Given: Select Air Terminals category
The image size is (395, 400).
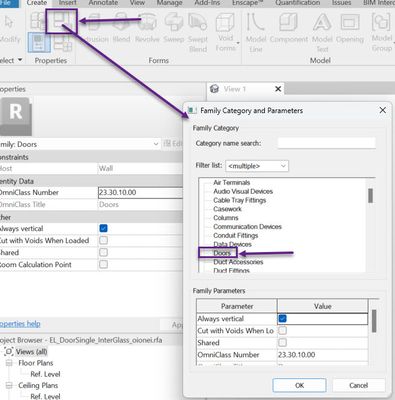Looking at the screenshot, I should click(232, 182).
